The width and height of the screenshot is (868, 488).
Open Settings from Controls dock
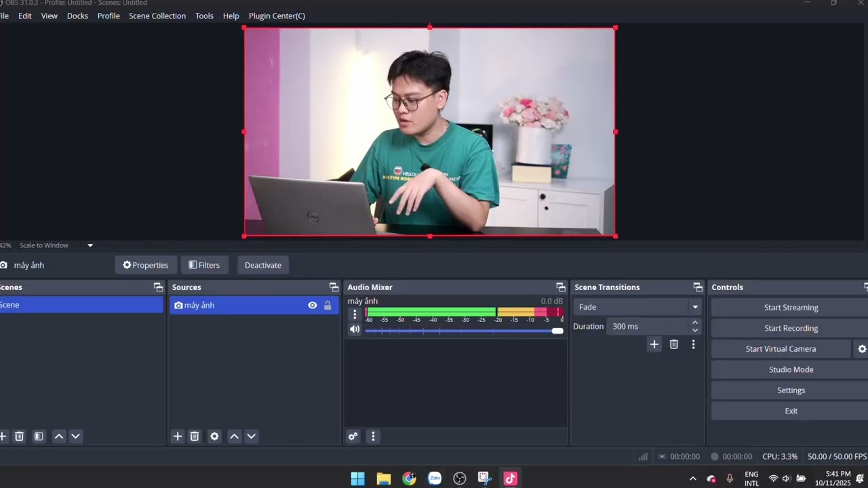coord(791,390)
